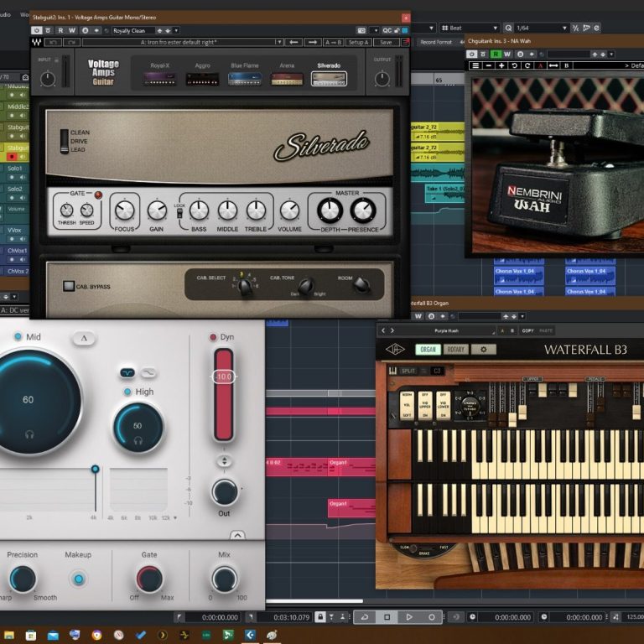Screen dimensions: 644x644
Task: Toggle the Mid band enable
Action: pos(17,337)
